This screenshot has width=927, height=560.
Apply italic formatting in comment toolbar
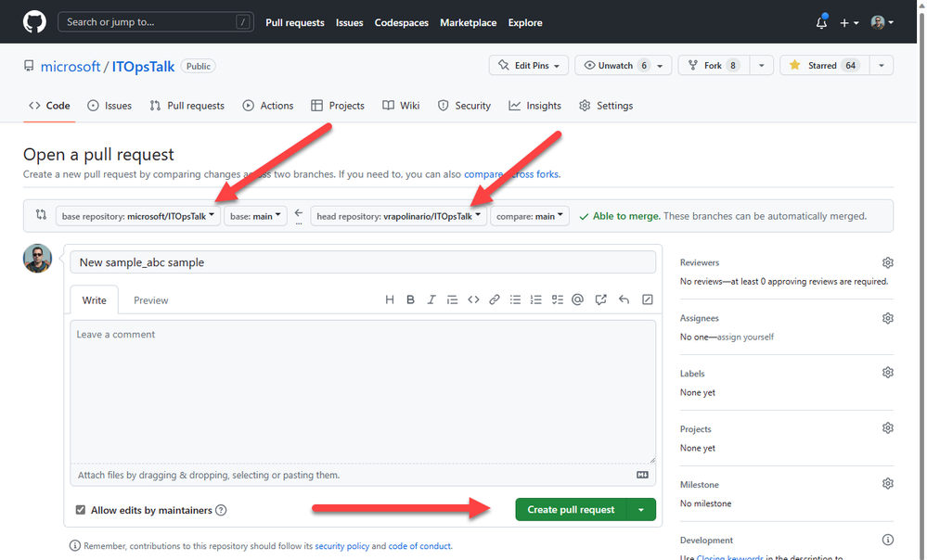[431, 299]
